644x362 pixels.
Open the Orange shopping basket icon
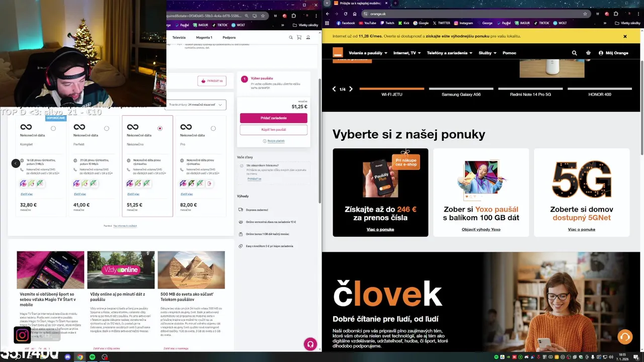tap(588, 53)
